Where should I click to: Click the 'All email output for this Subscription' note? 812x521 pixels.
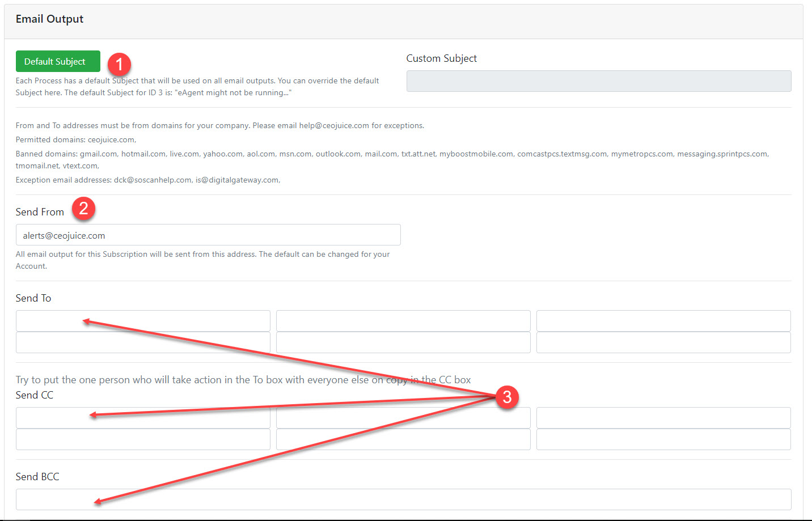tap(202, 260)
